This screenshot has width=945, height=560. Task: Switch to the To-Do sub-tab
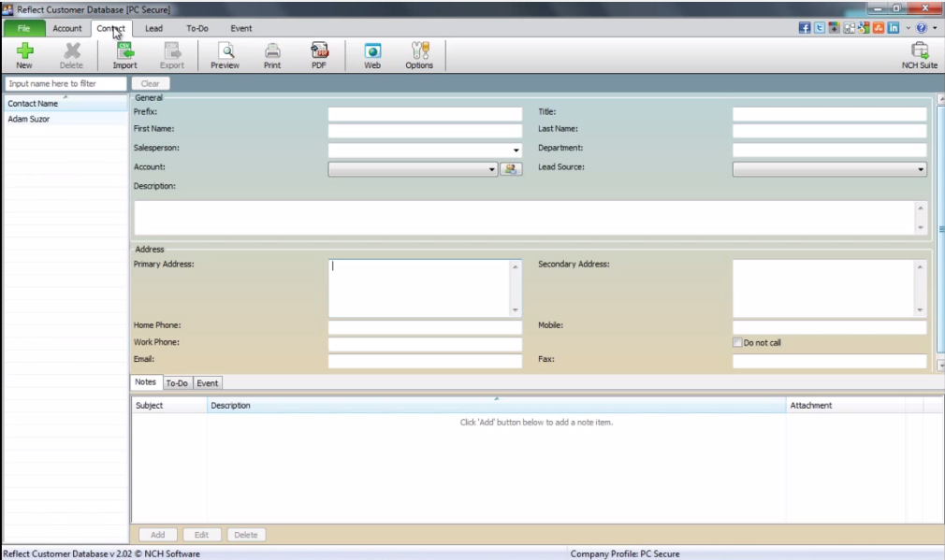click(x=177, y=383)
